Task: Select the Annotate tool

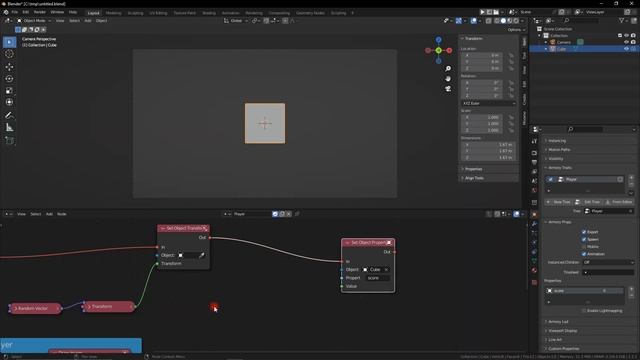Action: pyautogui.click(x=9, y=115)
